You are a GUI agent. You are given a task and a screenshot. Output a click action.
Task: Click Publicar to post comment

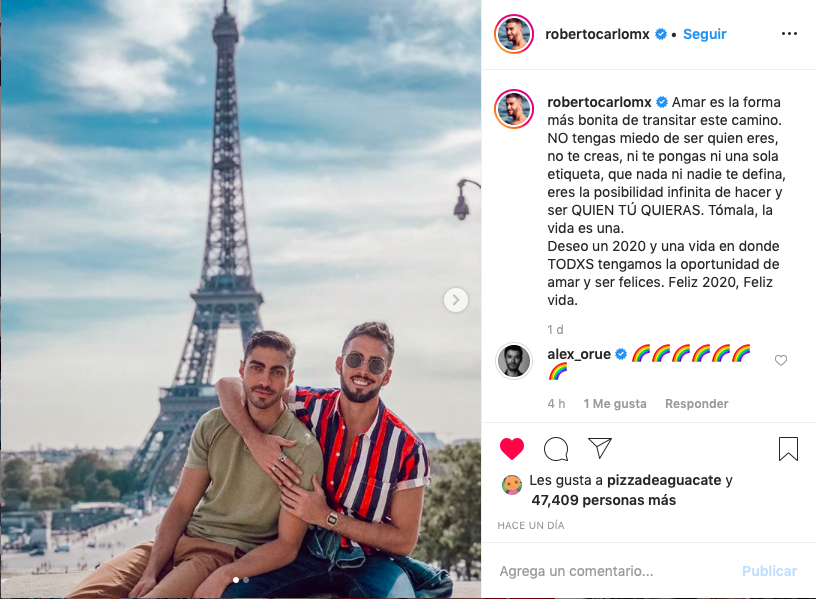pos(769,571)
